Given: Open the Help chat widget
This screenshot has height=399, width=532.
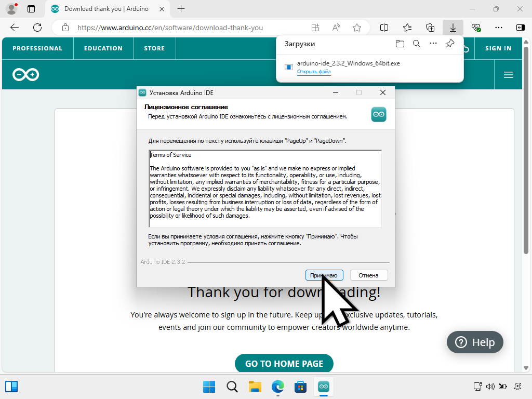Looking at the screenshot, I should 475,342.
